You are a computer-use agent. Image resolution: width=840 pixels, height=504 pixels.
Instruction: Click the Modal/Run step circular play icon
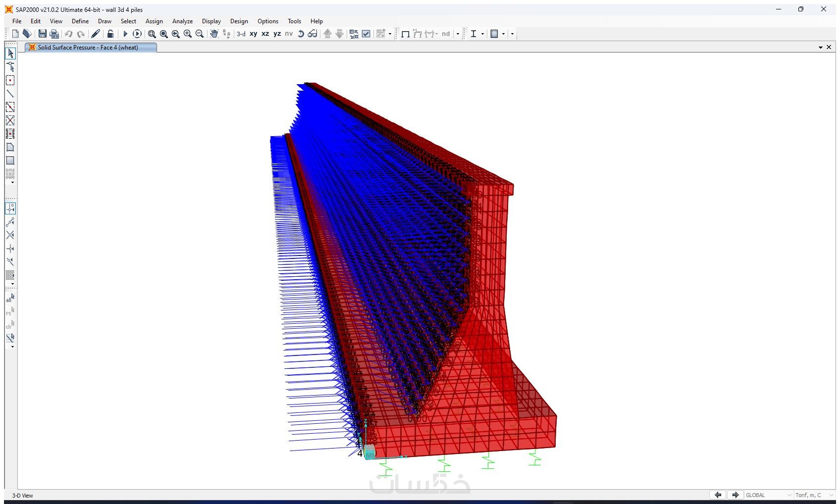(137, 34)
